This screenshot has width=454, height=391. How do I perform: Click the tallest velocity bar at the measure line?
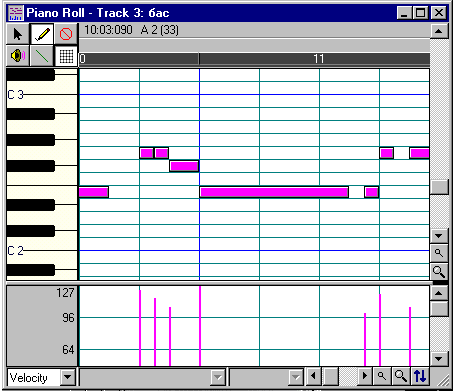[200, 326]
